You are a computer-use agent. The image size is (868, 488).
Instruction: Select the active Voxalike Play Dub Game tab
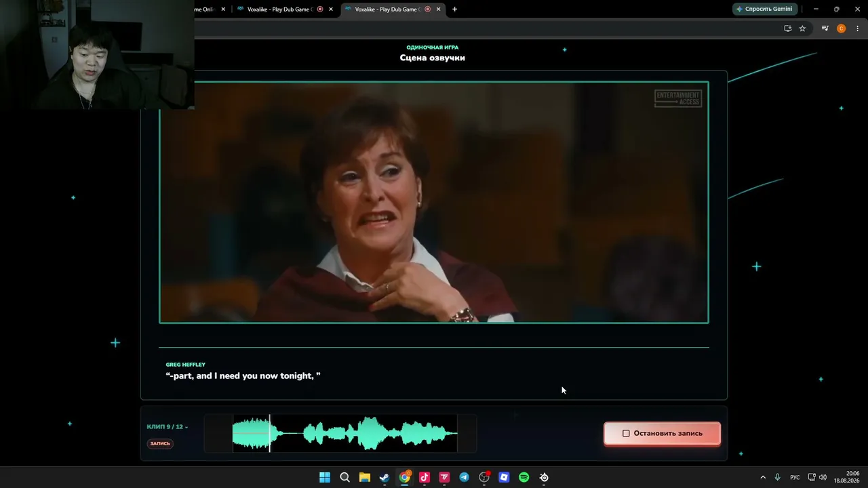click(x=388, y=9)
